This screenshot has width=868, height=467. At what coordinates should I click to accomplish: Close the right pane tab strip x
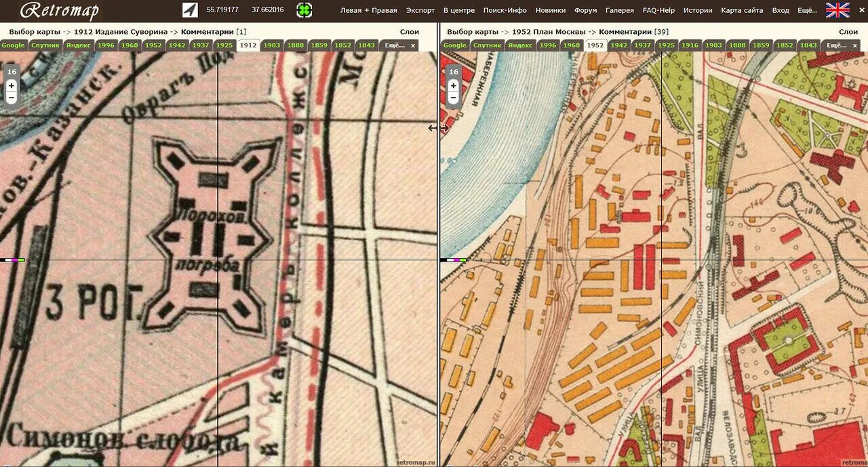click(x=856, y=45)
